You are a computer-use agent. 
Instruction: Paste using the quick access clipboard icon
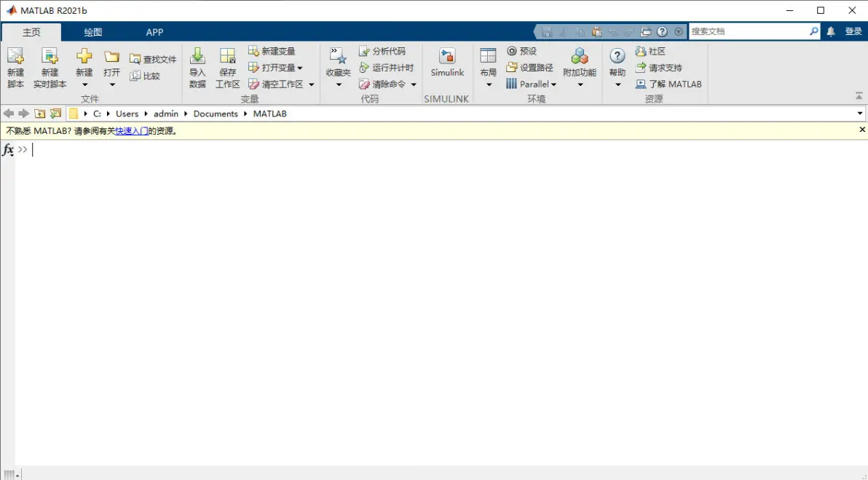(x=596, y=32)
